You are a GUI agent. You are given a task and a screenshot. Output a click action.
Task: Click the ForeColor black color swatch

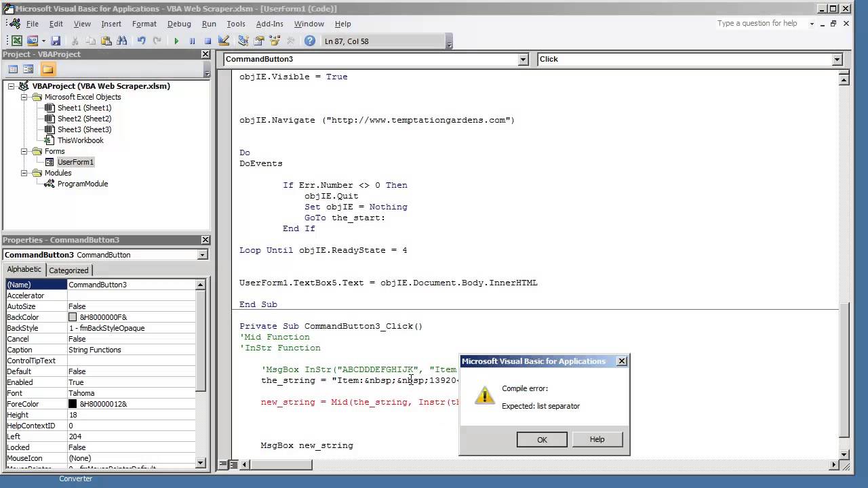click(73, 404)
